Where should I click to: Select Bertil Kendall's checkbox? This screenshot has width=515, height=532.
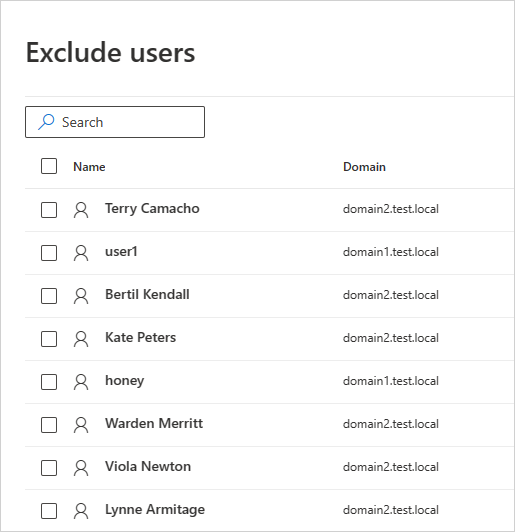click(49, 296)
